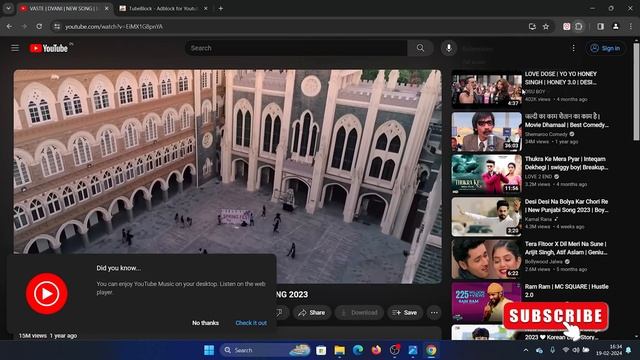This screenshot has width=640, height=360.
Task: Activate voice search microphone
Action: click(449, 48)
